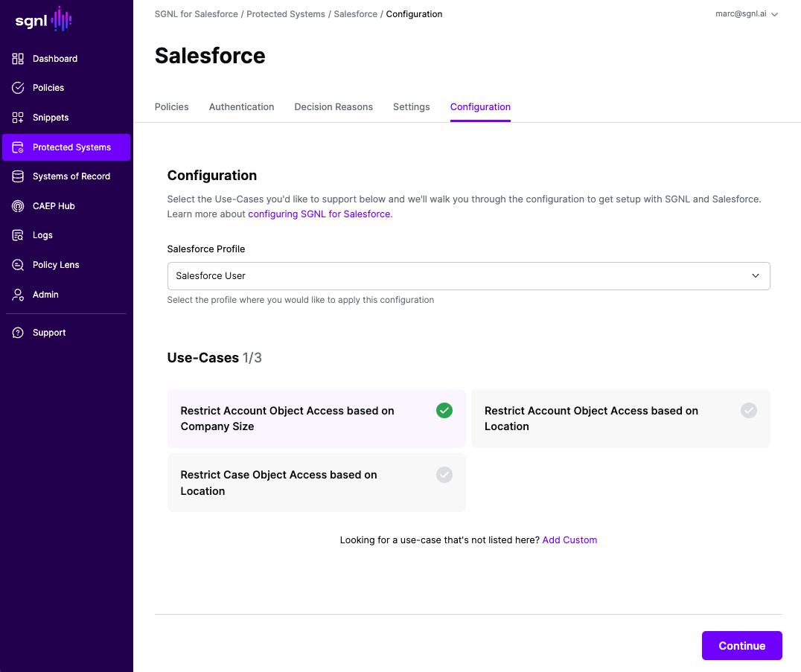
Task: Uncheck the green checkmark for Company Size
Action: tap(444, 411)
